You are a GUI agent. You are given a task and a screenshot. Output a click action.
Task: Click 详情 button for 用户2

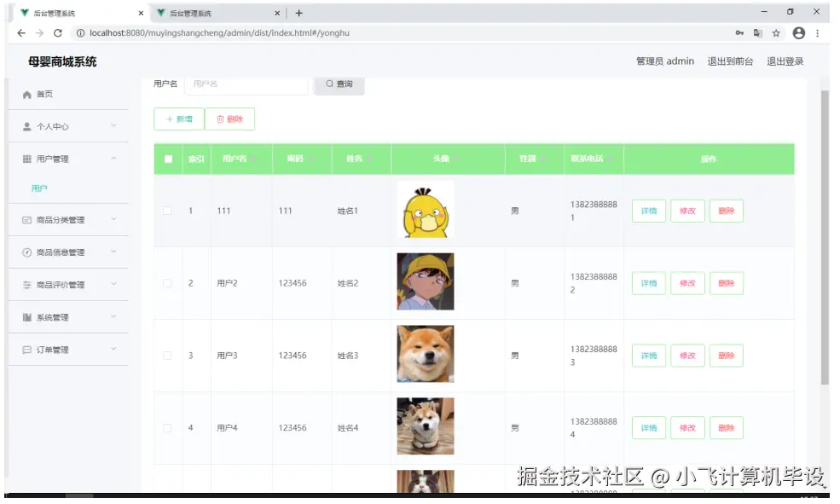(x=648, y=283)
